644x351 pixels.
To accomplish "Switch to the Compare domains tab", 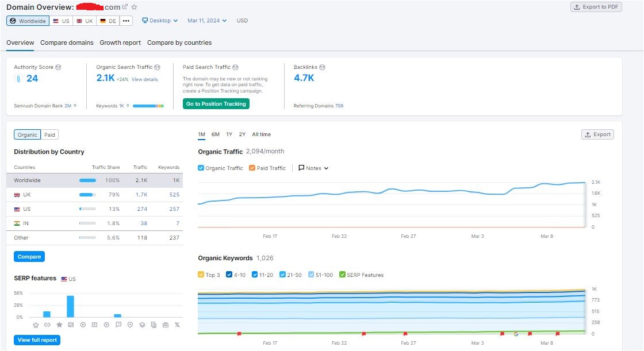I will 67,43.
